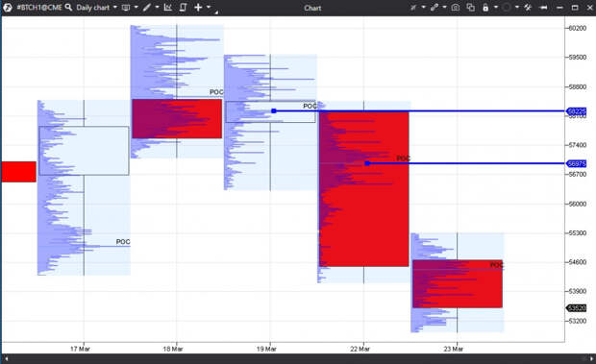This screenshot has height=364, width=596.
Task: Click the left arrow on horizontal scrollbar
Action: pyautogui.click(x=6, y=358)
